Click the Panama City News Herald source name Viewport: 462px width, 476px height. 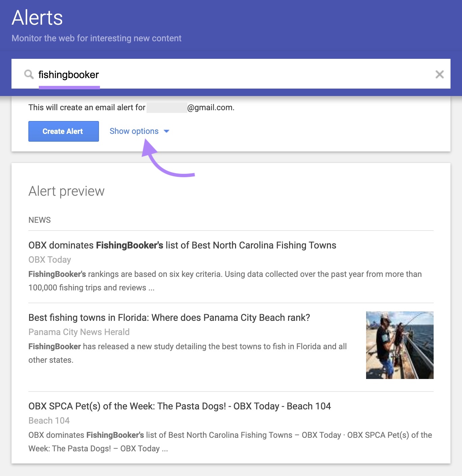point(79,332)
